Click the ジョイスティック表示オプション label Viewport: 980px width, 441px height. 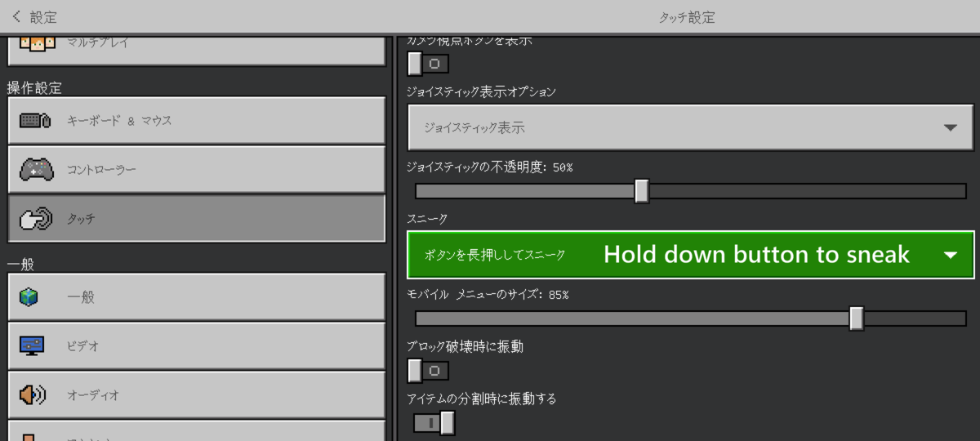pos(481,91)
